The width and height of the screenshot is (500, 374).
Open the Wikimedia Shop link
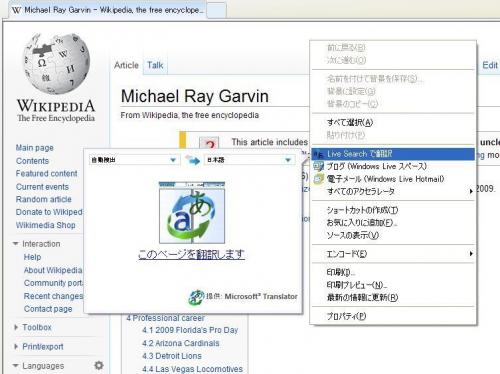tap(46, 225)
